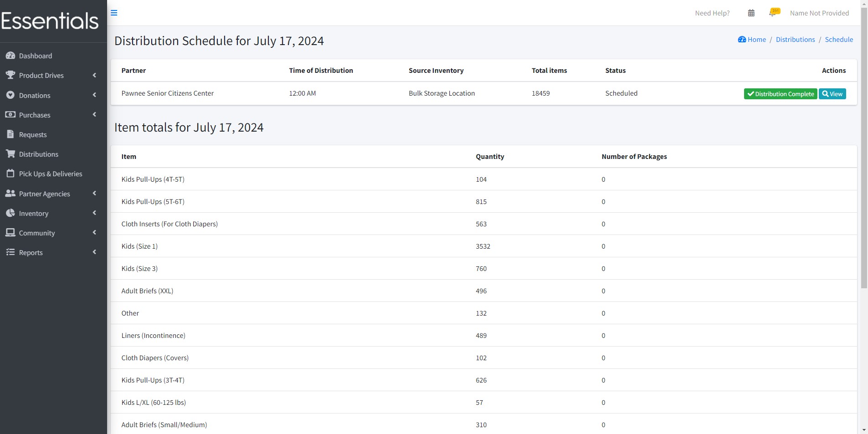Click the Partner Agencies people icon
Viewport: 868px width, 434px height.
tap(10, 194)
